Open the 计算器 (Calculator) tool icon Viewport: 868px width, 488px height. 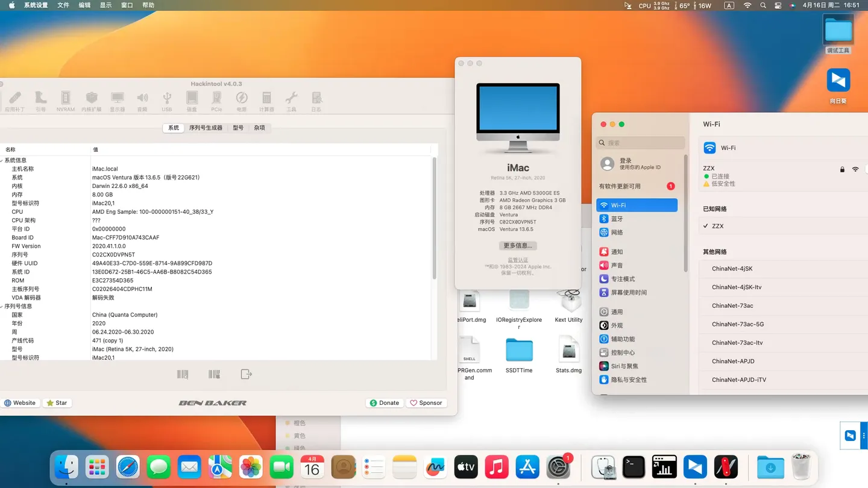point(266,101)
